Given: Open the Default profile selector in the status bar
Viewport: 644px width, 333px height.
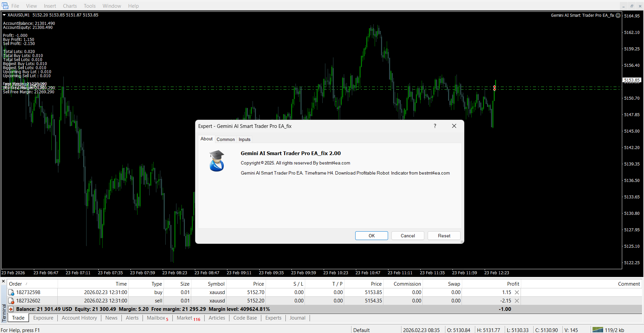Looking at the screenshot, I should coord(361,330).
